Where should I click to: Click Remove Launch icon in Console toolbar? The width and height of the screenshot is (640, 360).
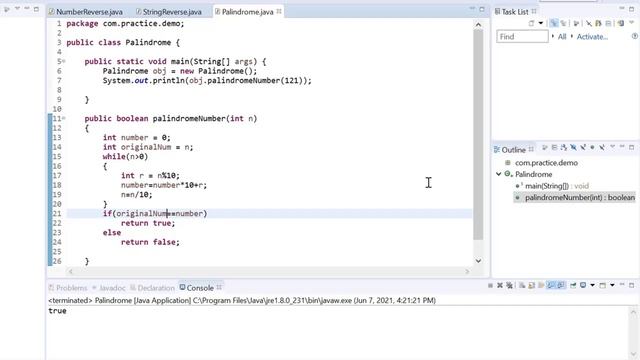pos(500,285)
